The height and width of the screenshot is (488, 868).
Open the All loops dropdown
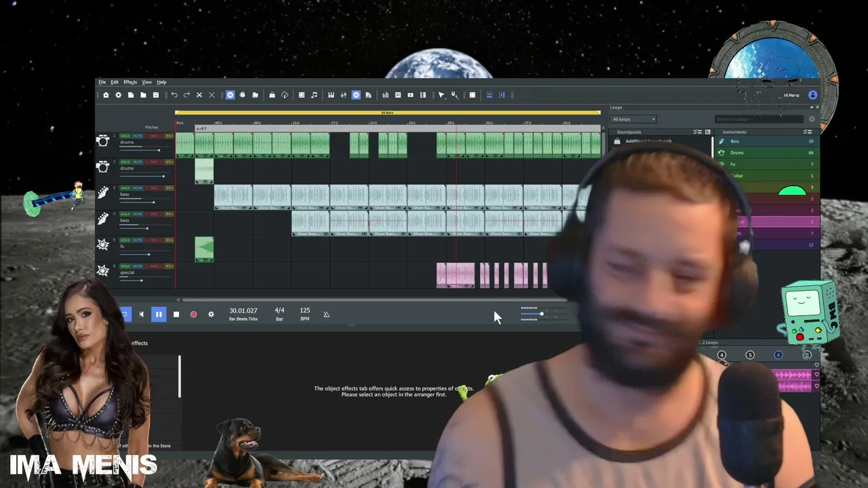click(x=633, y=119)
